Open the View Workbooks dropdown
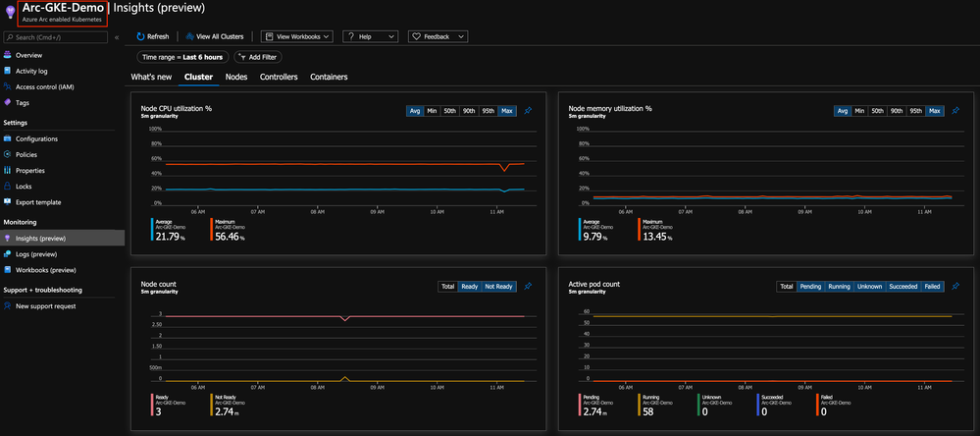 [297, 37]
